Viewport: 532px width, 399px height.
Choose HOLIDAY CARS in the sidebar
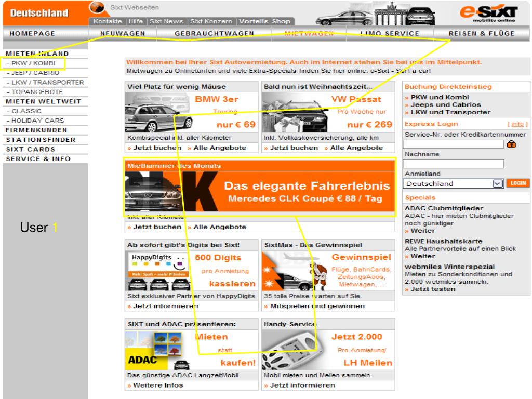coord(37,121)
